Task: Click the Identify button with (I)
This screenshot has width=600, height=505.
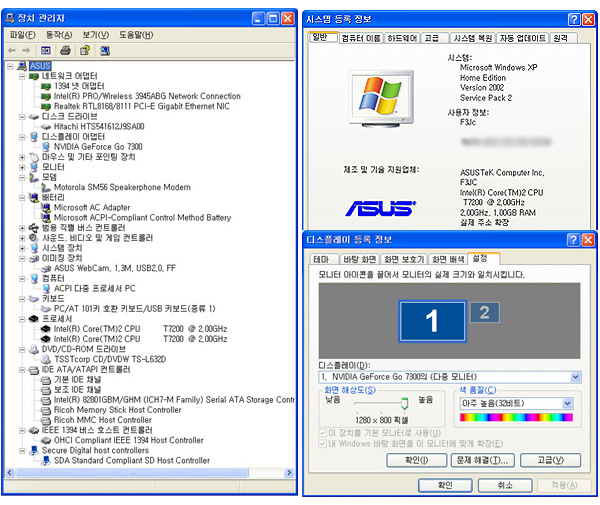Action: tap(416, 460)
